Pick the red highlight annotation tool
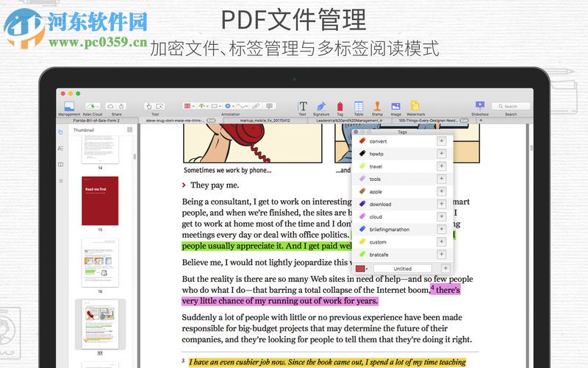The height and width of the screenshot is (368, 588). [x=187, y=106]
